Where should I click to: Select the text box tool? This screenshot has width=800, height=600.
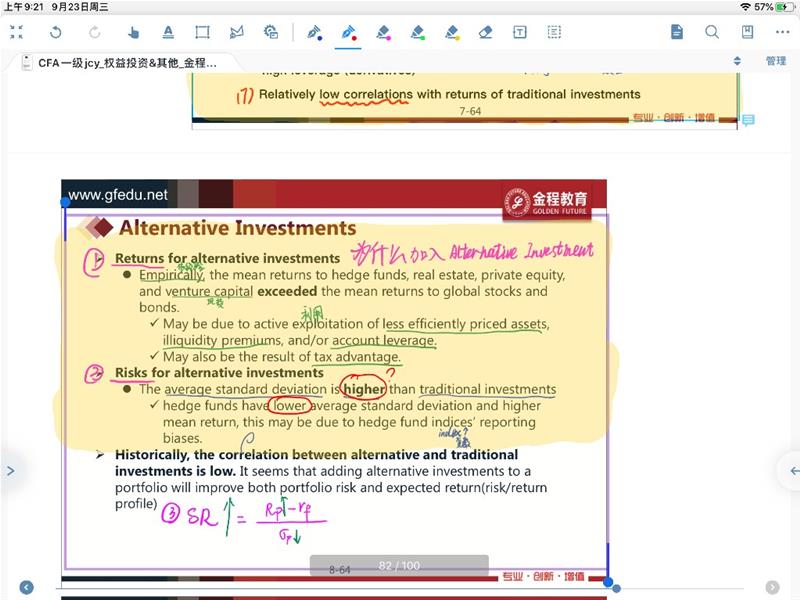[x=519, y=32]
